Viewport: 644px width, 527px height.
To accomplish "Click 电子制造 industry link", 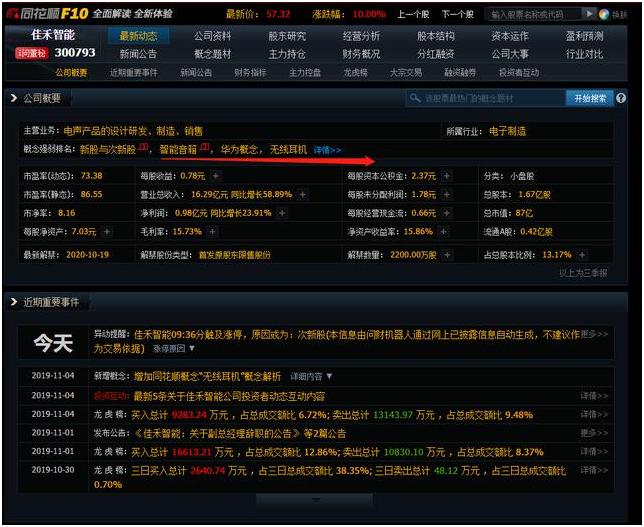I will pos(508,131).
